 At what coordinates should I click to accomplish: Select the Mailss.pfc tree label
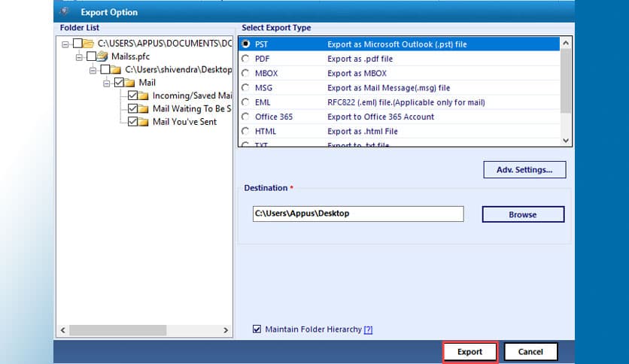(130, 56)
